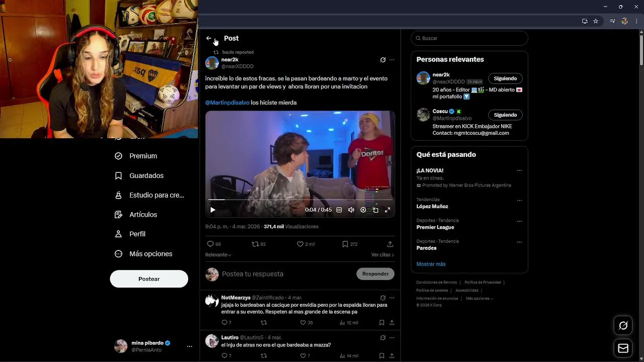This screenshot has height=362, width=644.
Task: Go back using the arrow beside Post
Action: coord(209,38)
